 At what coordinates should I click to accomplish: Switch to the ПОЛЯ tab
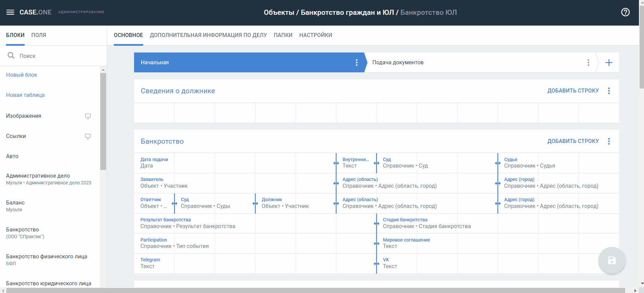[39, 35]
